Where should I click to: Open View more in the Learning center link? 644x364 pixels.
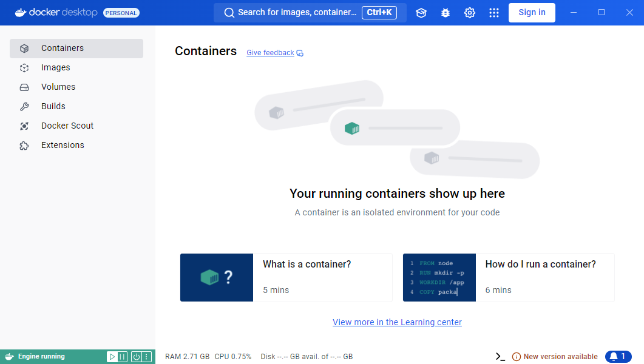(397, 322)
